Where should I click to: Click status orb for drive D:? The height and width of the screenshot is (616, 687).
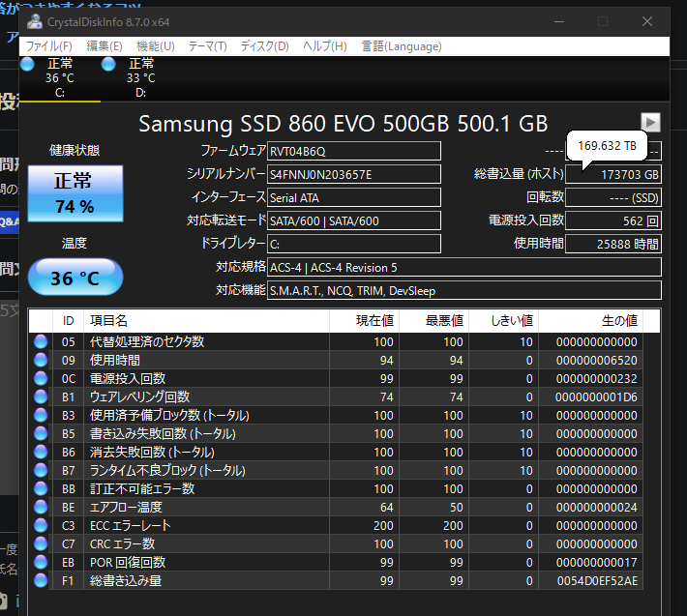(108, 65)
